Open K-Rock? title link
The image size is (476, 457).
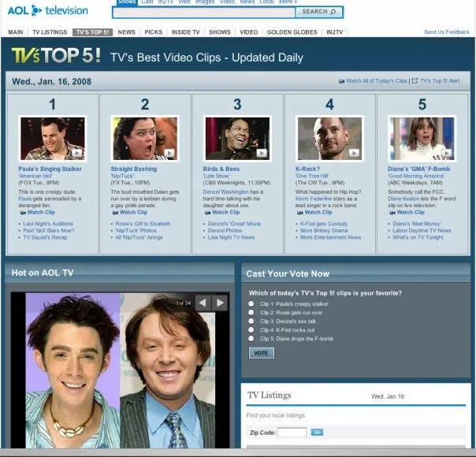[x=307, y=169]
